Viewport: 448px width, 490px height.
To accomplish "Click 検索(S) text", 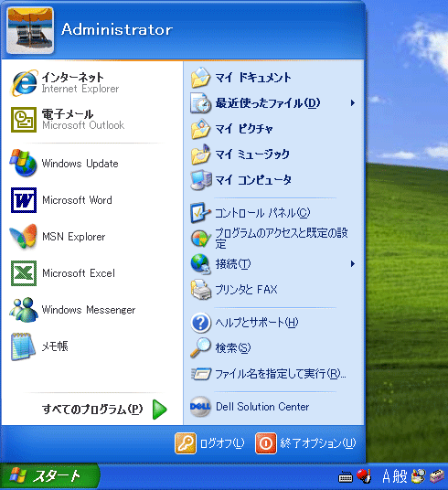I will coord(233,348).
